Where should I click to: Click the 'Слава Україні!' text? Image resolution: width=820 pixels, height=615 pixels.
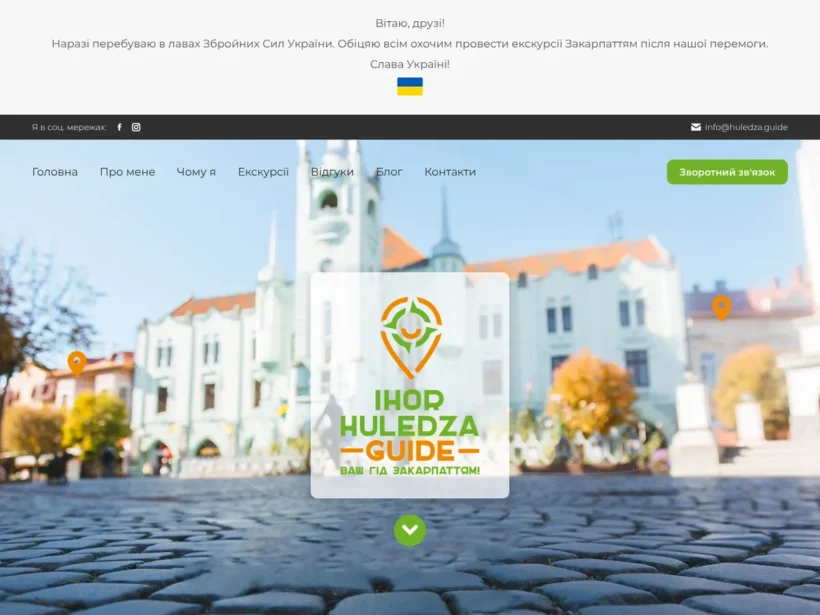410,64
